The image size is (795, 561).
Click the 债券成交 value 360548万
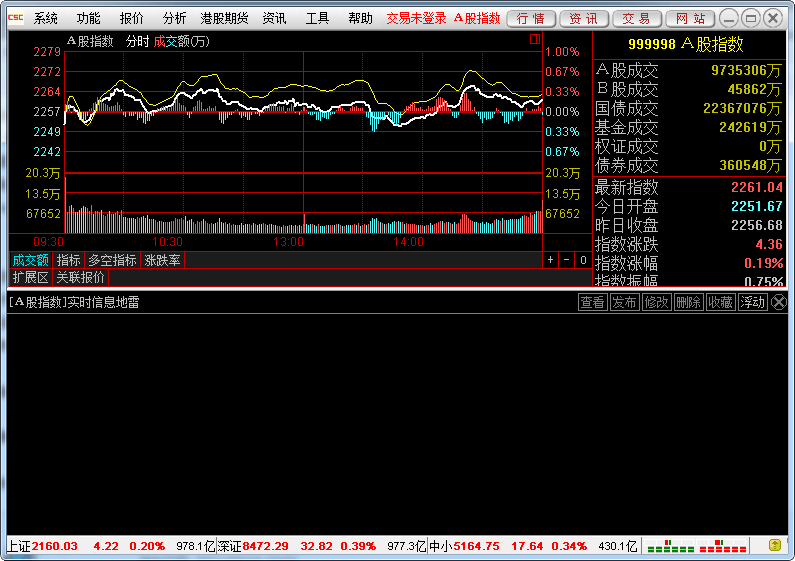(x=750, y=165)
